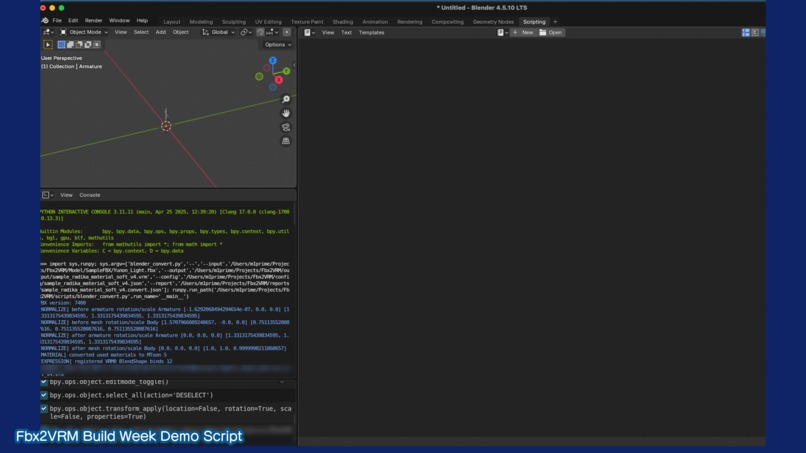Open the Object menu in viewport header
Viewport: 806px width, 453px height.
click(180, 32)
